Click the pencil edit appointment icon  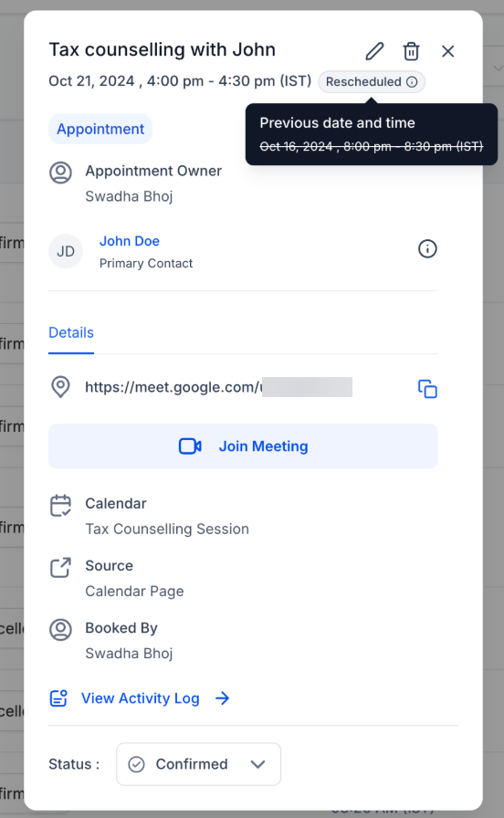coord(374,51)
